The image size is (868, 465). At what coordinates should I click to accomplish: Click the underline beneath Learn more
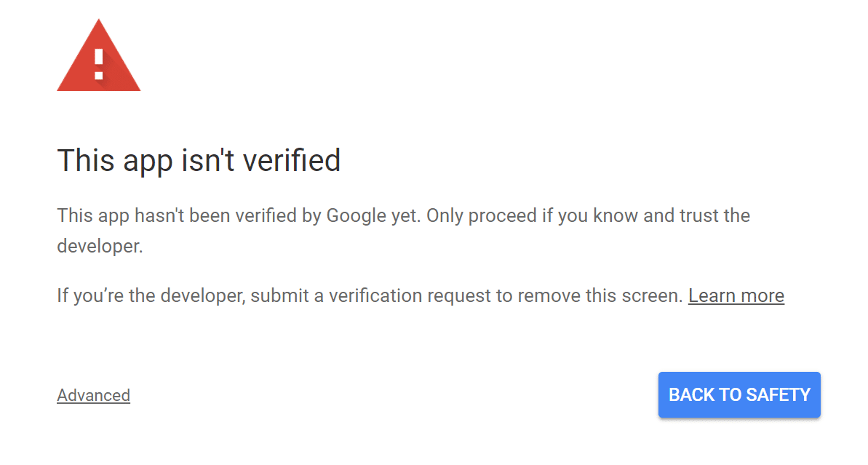(736, 305)
